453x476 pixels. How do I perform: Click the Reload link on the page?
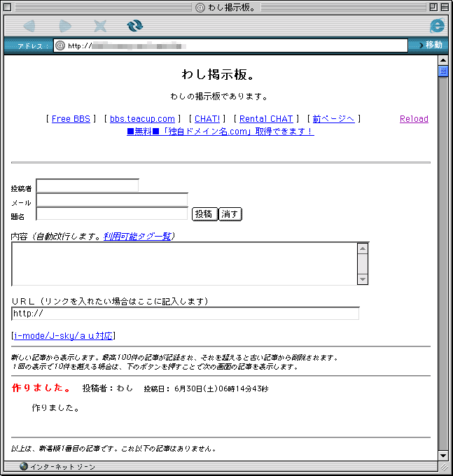(x=414, y=119)
